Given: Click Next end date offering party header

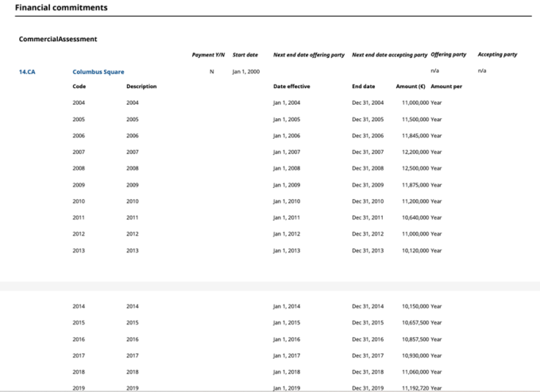Looking at the screenshot, I should [309, 55].
